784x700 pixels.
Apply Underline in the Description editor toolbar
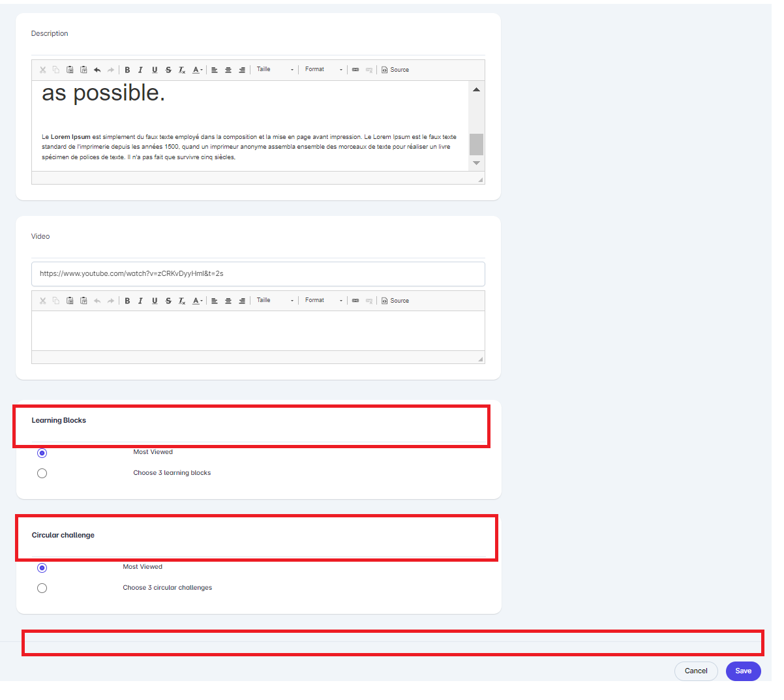tap(155, 70)
